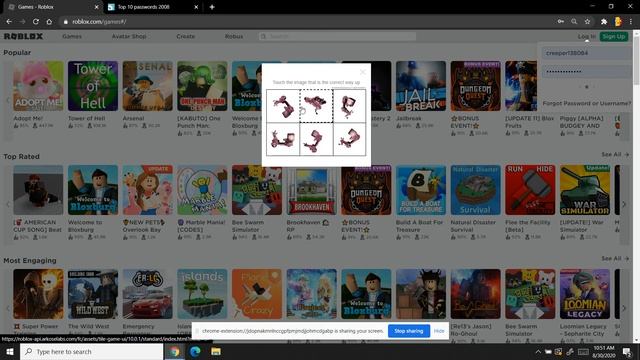
Task: Click the zoom magnifier icon in address bar
Action: [574, 22]
